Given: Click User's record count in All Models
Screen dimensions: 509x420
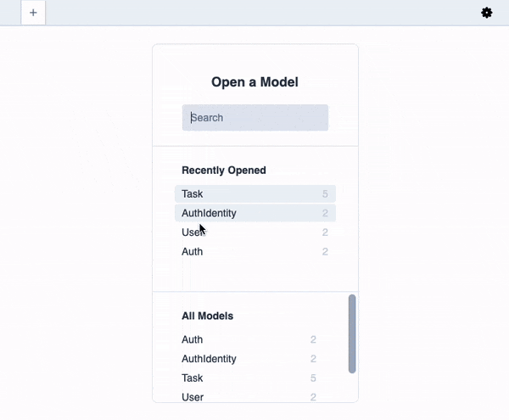Looking at the screenshot, I should coord(313,397).
